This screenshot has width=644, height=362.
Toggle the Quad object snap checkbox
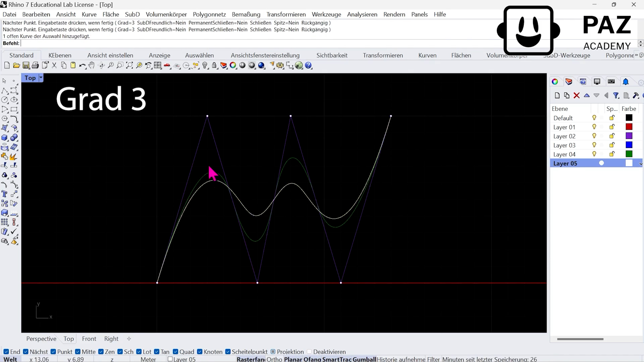point(176,352)
